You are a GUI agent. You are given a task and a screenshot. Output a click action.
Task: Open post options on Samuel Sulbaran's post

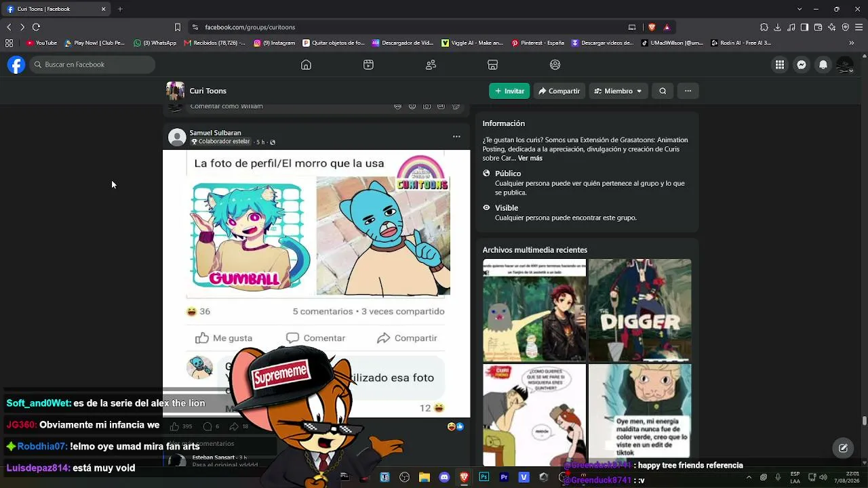456,137
